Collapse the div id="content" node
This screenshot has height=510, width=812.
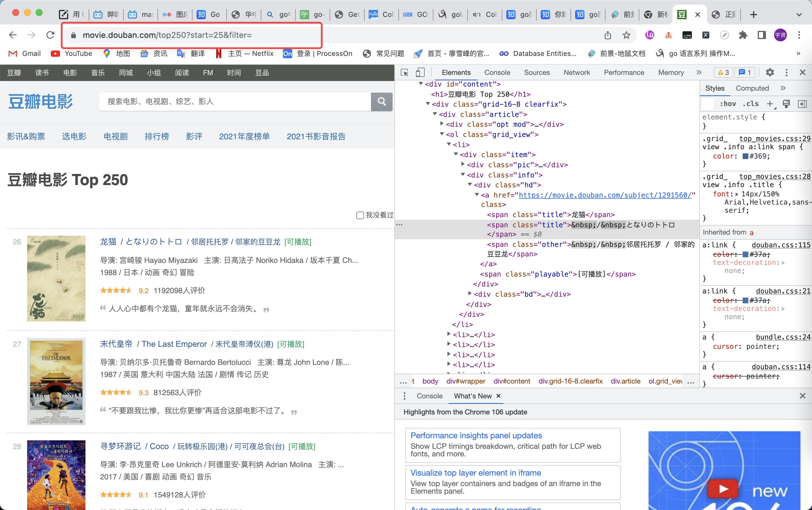[421, 84]
